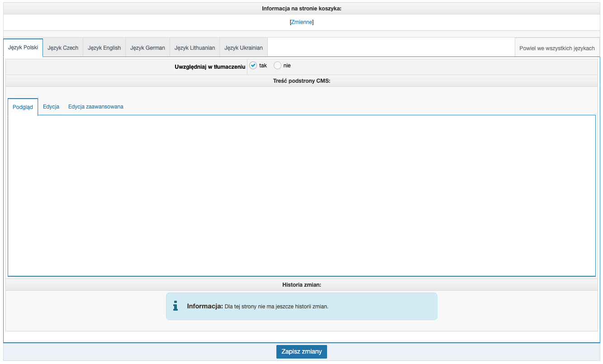Viewport: 603px width, 364px height.
Task: Click Powiel we wszystkich językach button
Action: [x=557, y=48]
